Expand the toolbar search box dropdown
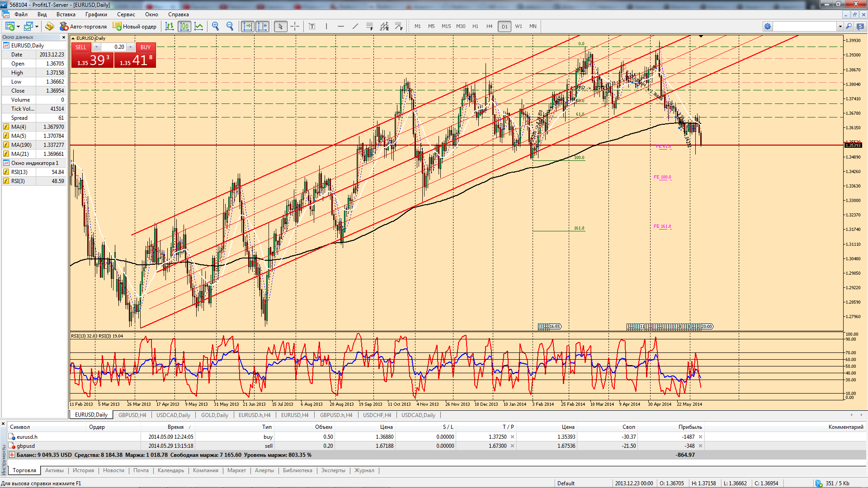868x488 pixels. click(x=840, y=27)
